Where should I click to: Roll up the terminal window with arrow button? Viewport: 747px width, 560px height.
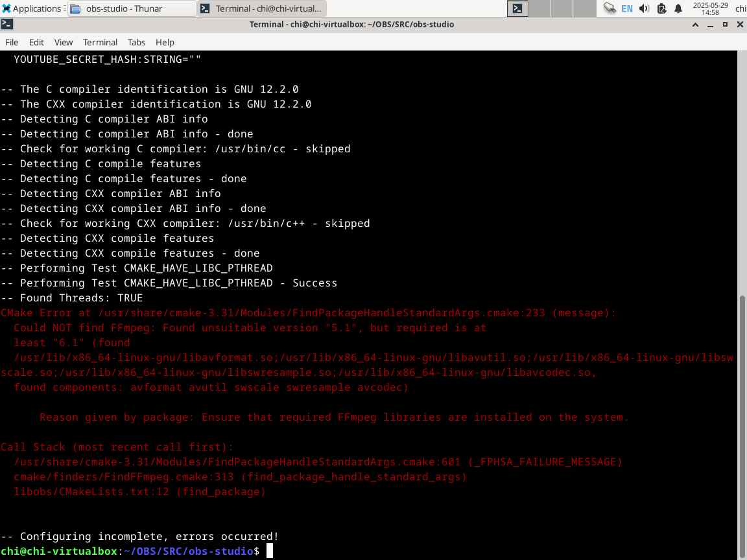coord(696,24)
